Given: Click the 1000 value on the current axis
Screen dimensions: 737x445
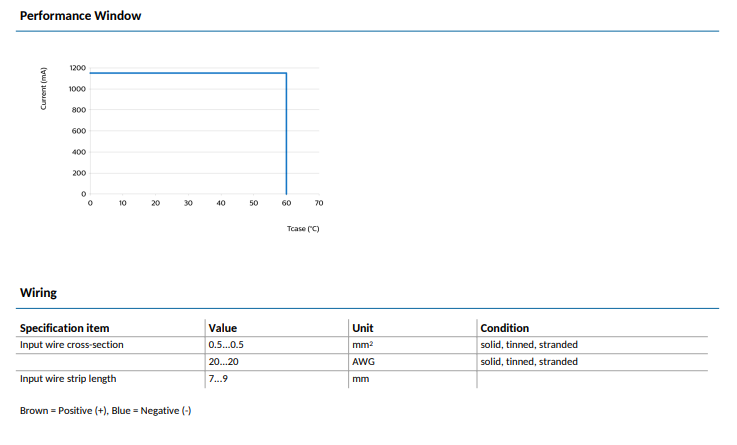Looking at the screenshot, I should pyautogui.click(x=78, y=89).
